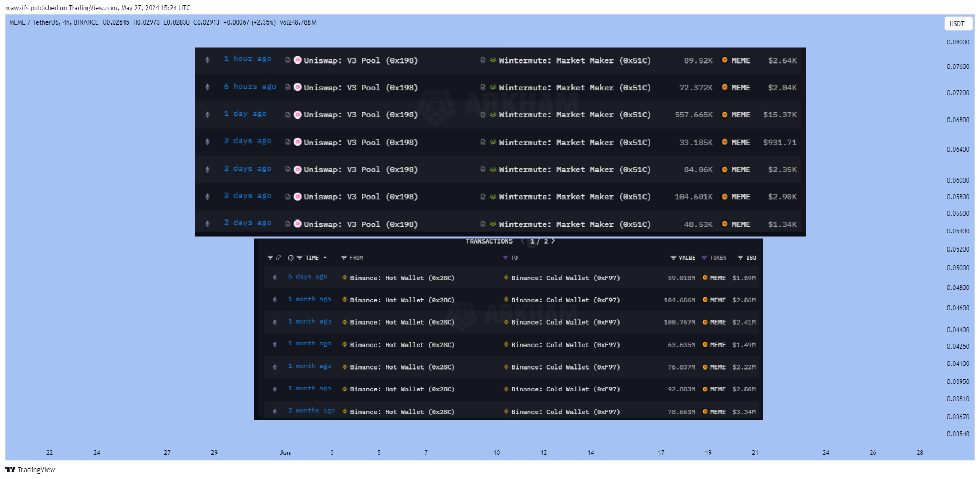This screenshot has width=980, height=479.
Task: Click the $2.50M USD value
Action: coord(744,389)
